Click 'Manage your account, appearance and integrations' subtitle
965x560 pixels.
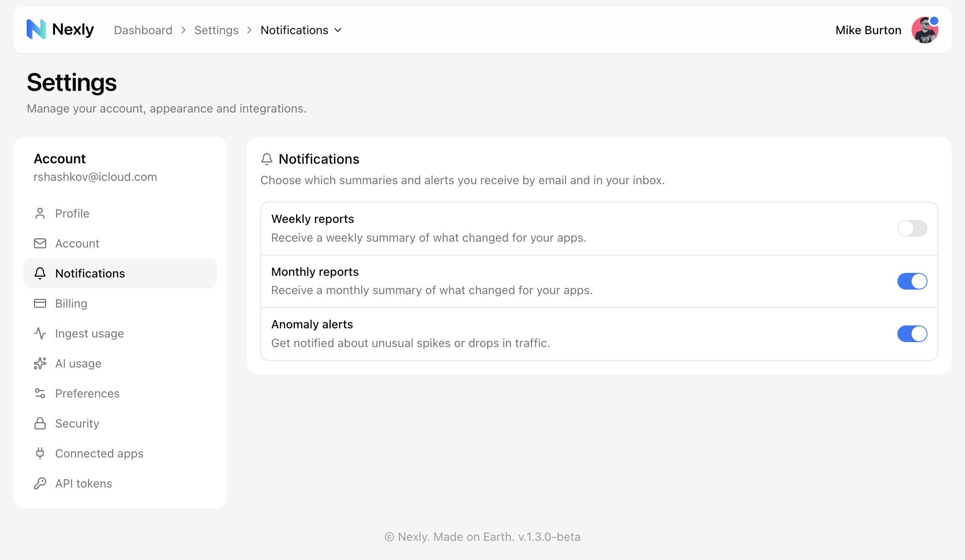[x=167, y=108]
